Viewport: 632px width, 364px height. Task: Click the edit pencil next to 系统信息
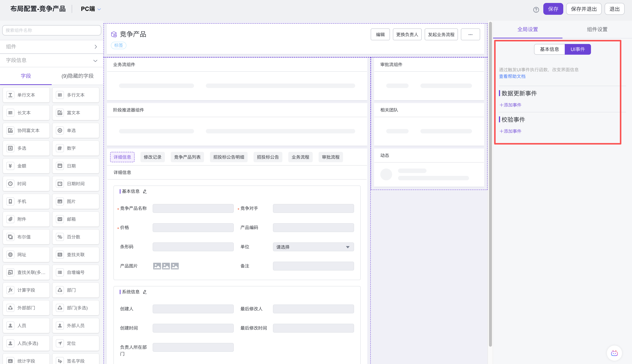tap(145, 292)
